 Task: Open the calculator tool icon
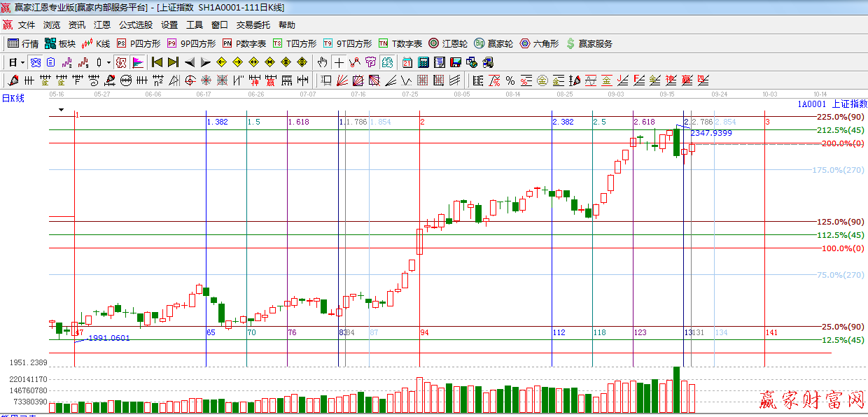coord(423,62)
